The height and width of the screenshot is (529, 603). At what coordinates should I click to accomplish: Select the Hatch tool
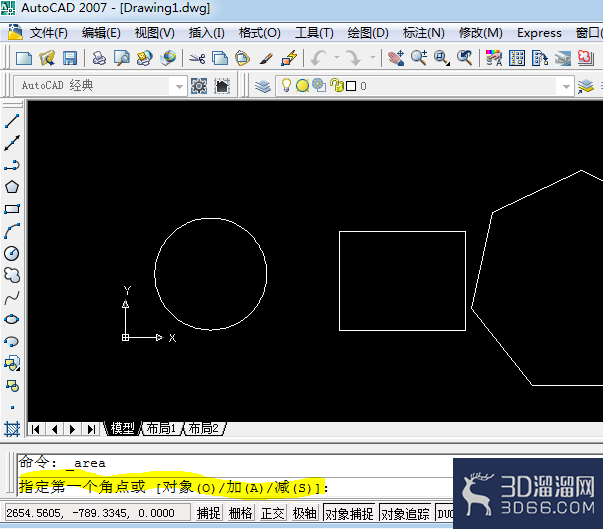[x=12, y=429]
